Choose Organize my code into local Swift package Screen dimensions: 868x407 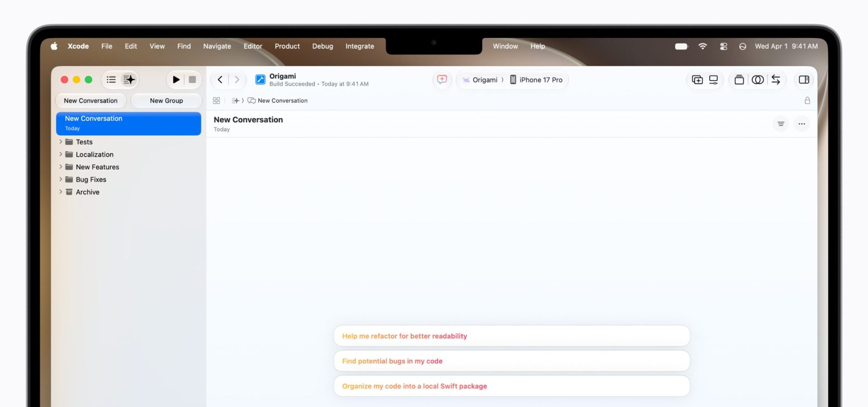(512, 386)
